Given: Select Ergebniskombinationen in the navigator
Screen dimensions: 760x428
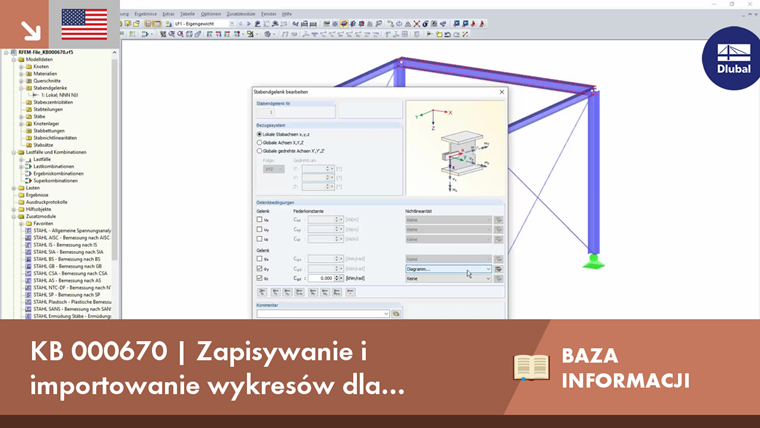Looking at the screenshot, I should pos(58,174).
